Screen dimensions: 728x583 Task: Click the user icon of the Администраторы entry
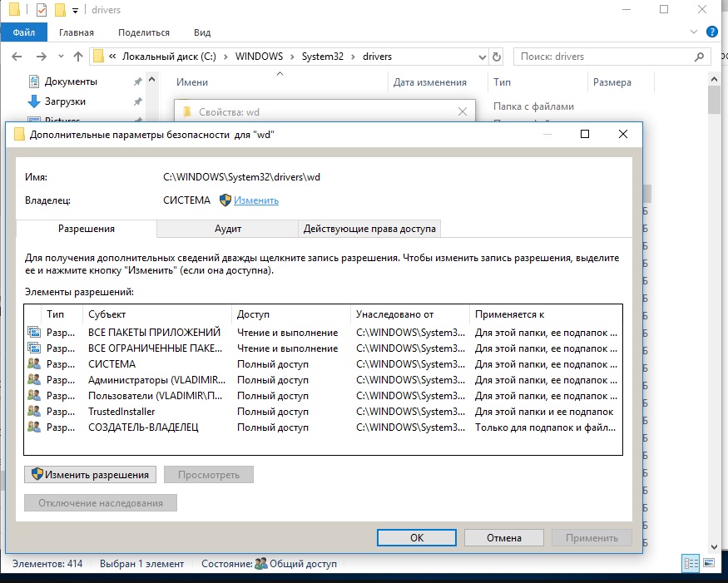(x=34, y=379)
